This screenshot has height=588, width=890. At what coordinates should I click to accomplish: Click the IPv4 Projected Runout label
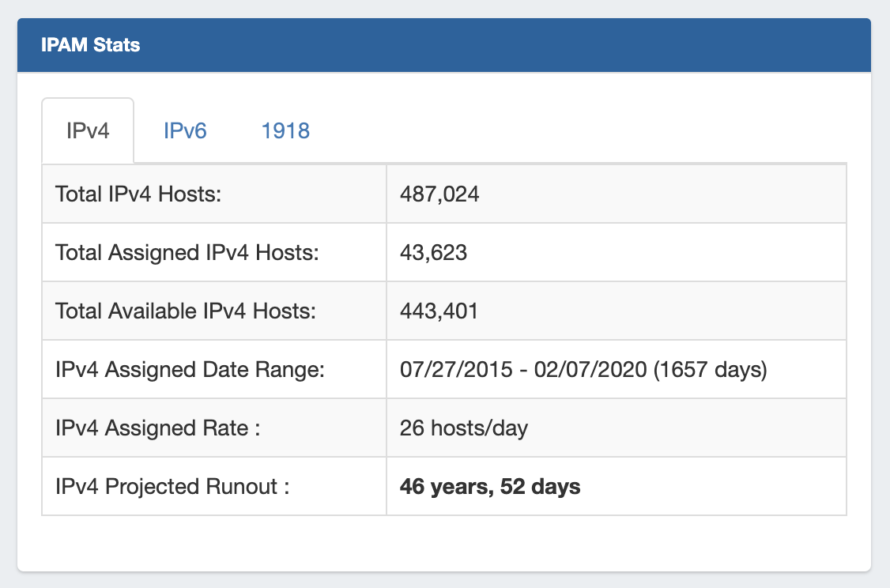point(172,487)
